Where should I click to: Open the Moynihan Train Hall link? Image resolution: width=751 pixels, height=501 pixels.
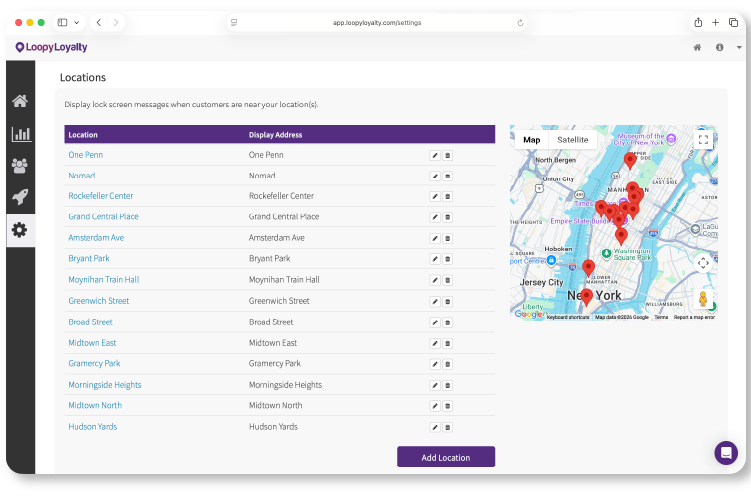[x=103, y=280]
